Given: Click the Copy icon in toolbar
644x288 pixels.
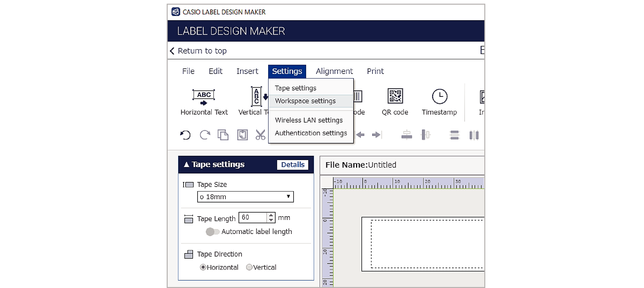Looking at the screenshot, I should coord(223,135).
